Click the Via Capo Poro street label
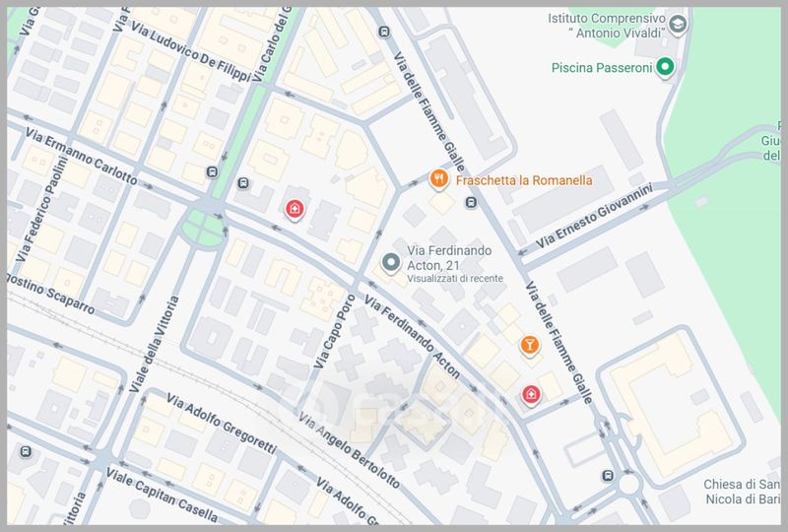Viewport: 788px width, 532px height. coord(333,330)
